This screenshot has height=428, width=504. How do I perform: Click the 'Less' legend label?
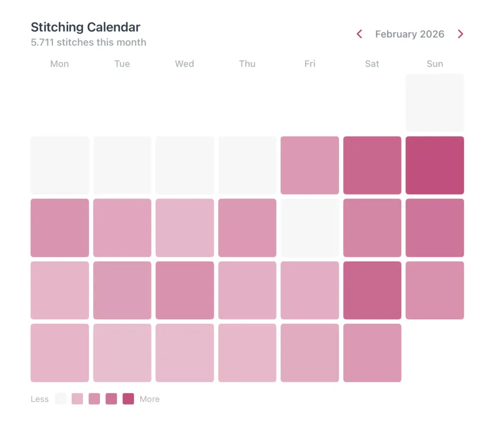click(x=40, y=399)
